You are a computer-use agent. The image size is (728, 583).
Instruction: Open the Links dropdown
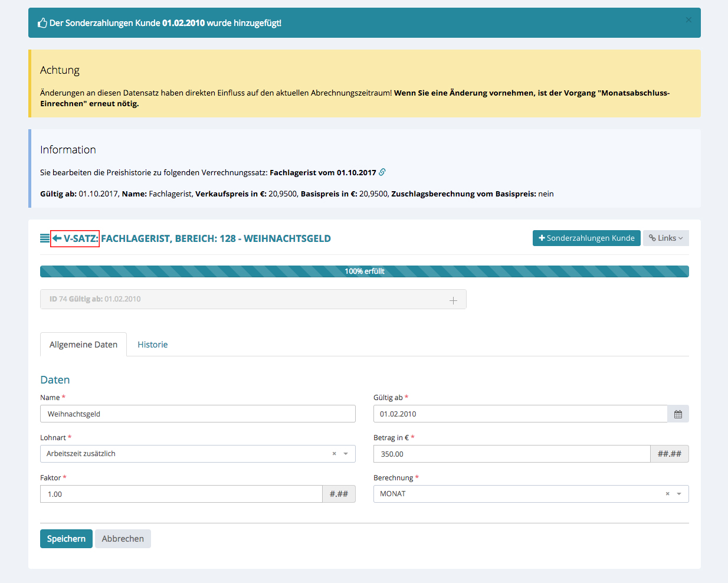[665, 238]
